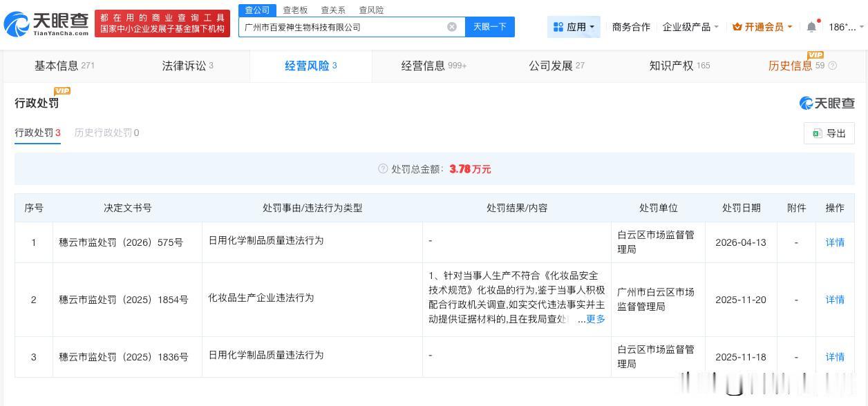868x406 pixels.
Task: Click the Excel export icon
Action: tap(817, 133)
